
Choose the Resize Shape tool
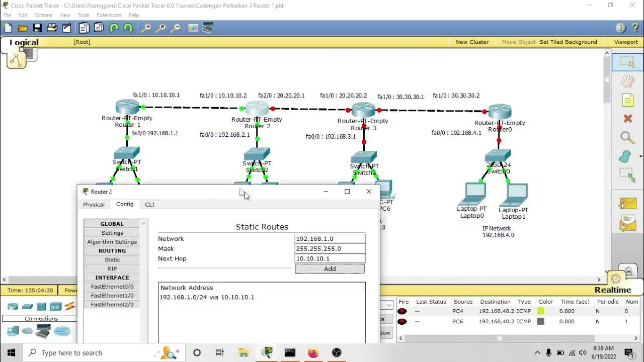pos(627,175)
